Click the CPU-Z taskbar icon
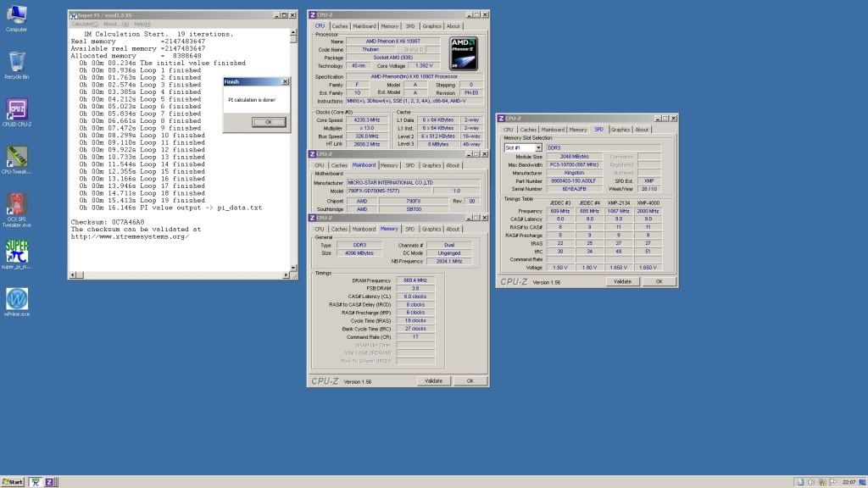This screenshot has height=488, width=868. pos(50,481)
